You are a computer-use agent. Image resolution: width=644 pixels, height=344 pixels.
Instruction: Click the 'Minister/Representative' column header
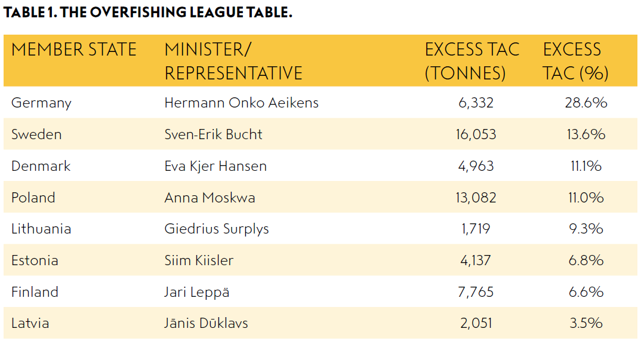click(x=233, y=61)
